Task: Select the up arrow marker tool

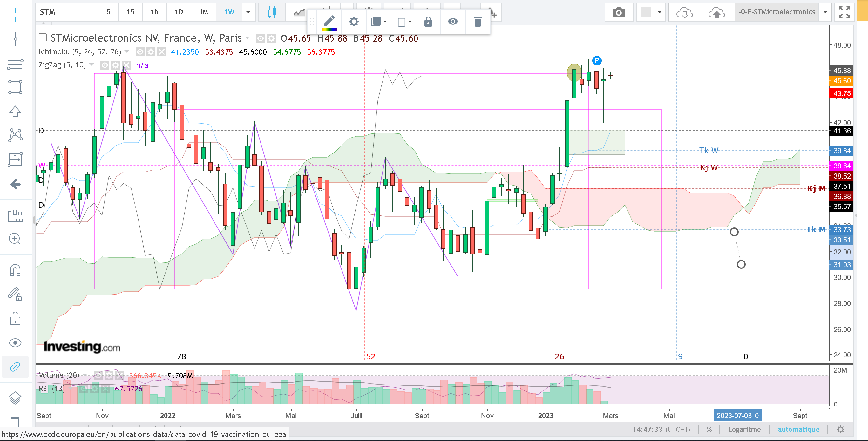Action: [15, 111]
